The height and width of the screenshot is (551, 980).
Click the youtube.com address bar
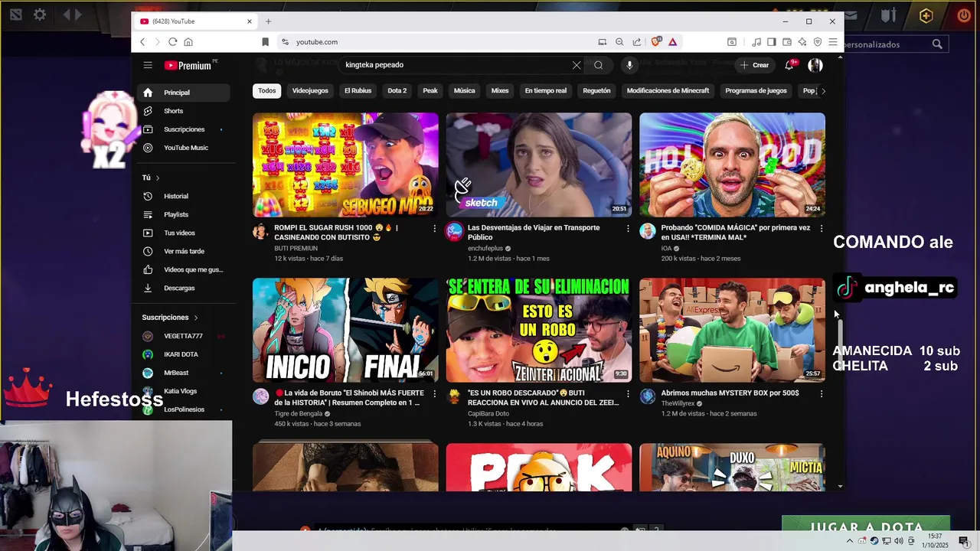click(x=436, y=42)
